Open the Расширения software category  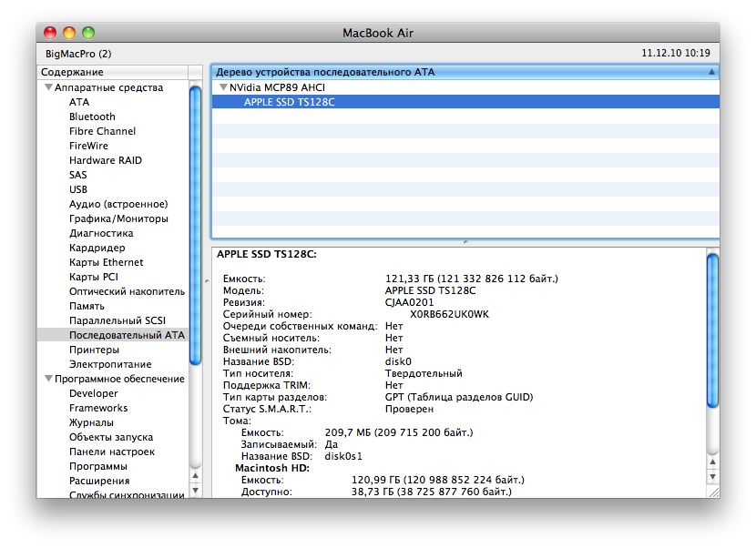[99, 482]
